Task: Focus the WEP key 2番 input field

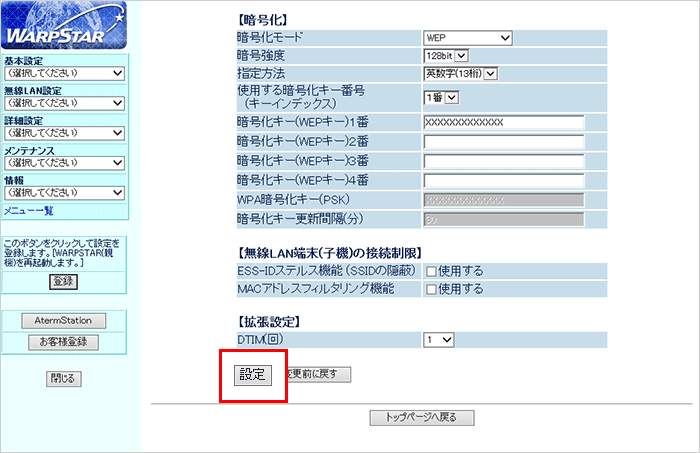Action: point(503,141)
